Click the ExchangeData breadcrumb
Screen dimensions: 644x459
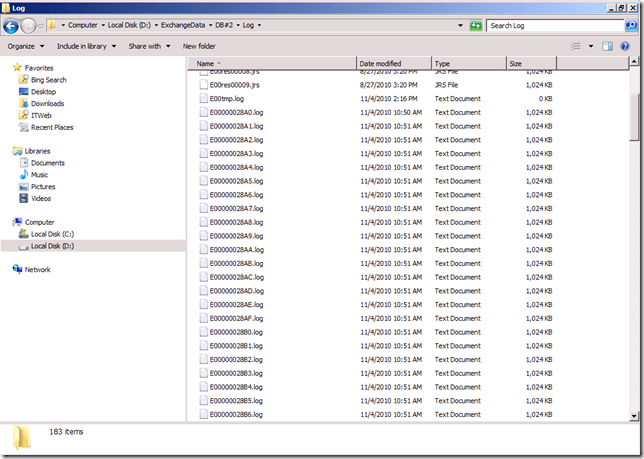[x=183, y=25]
